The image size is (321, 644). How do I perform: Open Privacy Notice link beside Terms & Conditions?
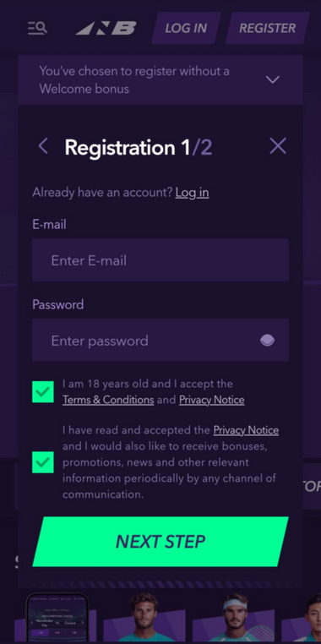(x=212, y=400)
